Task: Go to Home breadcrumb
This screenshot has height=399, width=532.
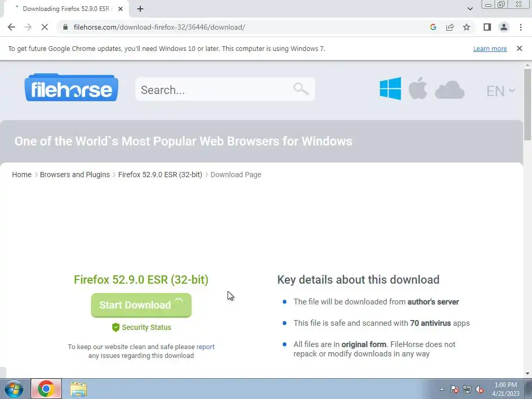Action: [22, 175]
